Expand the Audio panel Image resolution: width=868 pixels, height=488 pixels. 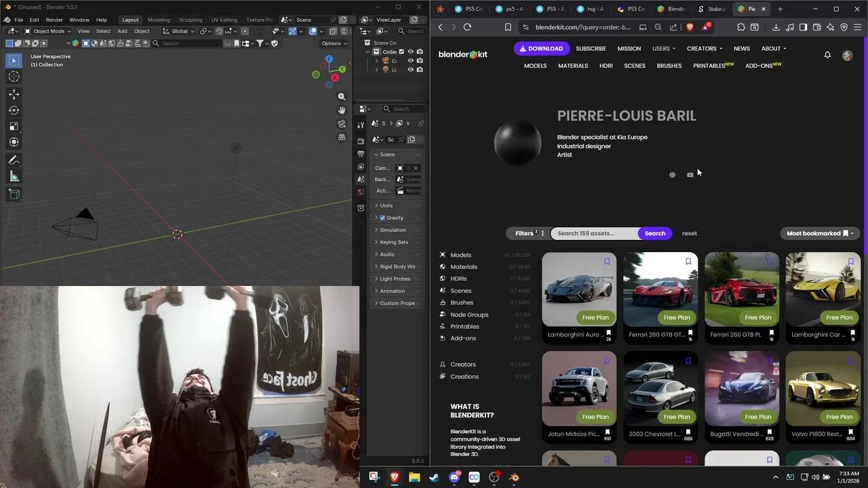click(398, 254)
